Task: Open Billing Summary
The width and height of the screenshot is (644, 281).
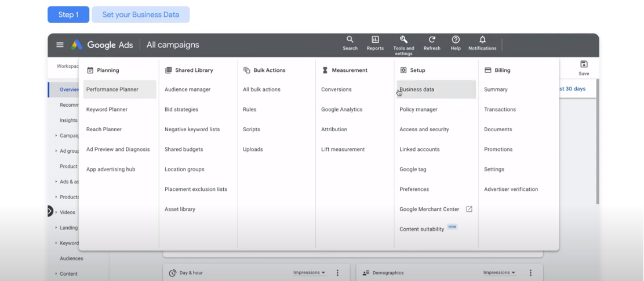Action: (496, 89)
